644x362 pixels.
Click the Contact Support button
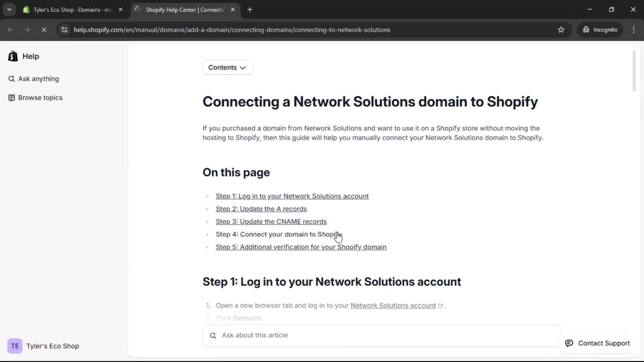pos(598,343)
